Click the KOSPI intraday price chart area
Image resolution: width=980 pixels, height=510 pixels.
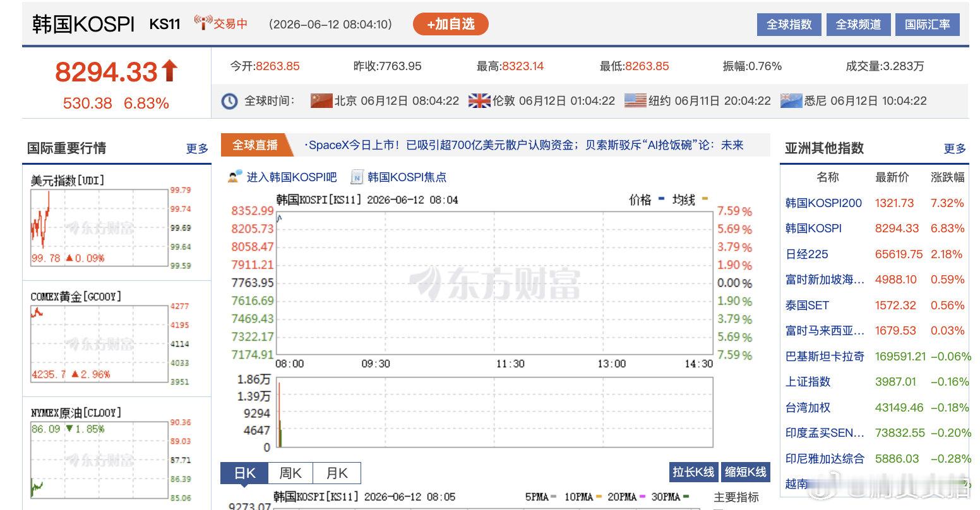494,283
